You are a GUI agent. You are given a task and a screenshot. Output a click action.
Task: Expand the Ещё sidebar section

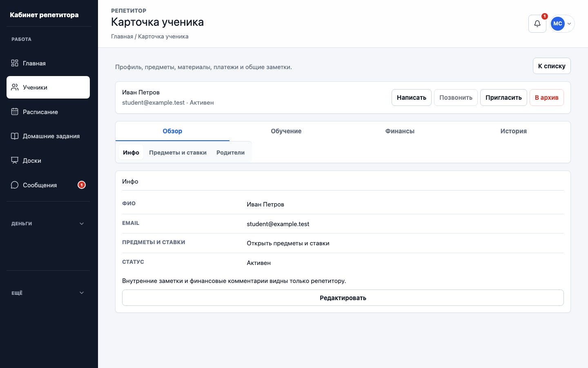(48, 293)
